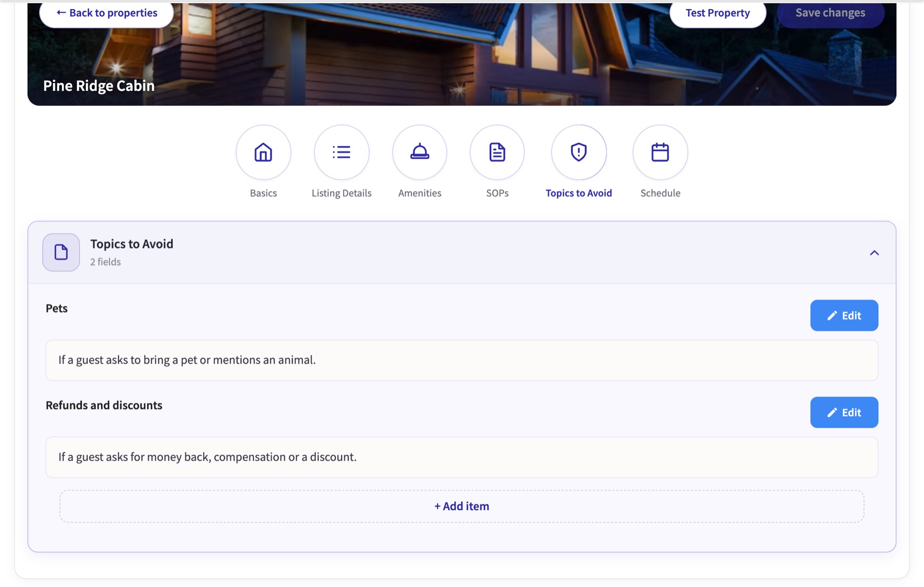Select the Topics to Avoid shield icon

579,152
